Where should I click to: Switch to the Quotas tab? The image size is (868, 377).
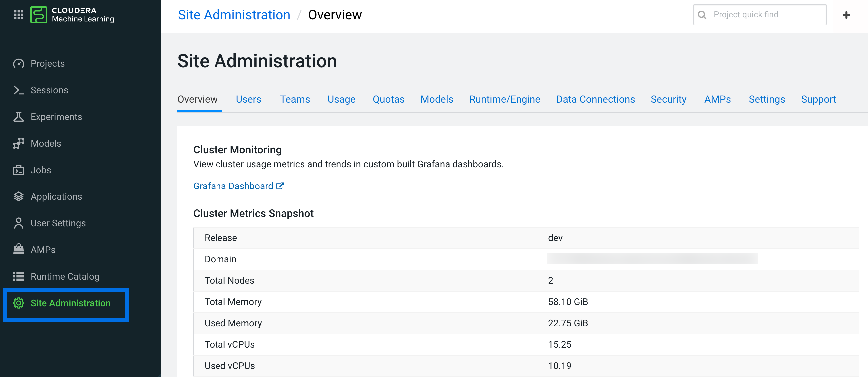(x=388, y=99)
